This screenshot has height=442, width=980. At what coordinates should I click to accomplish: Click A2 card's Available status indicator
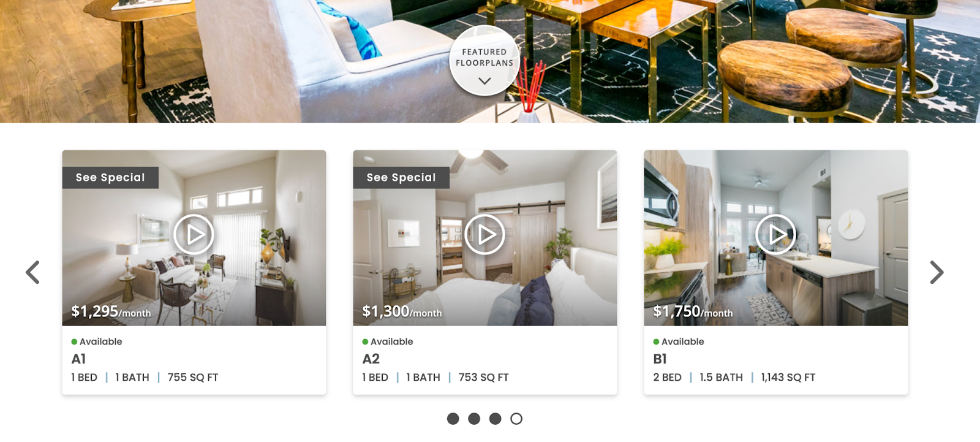click(387, 341)
